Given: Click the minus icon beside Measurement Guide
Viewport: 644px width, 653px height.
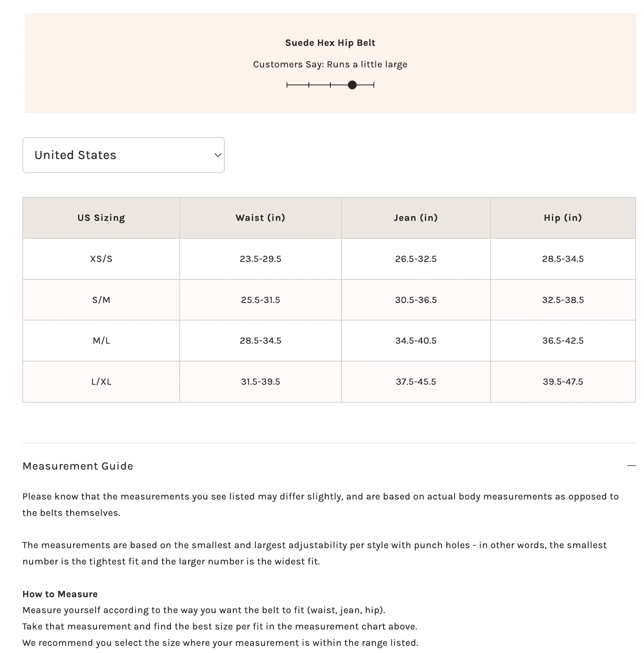Looking at the screenshot, I should 631,466.
